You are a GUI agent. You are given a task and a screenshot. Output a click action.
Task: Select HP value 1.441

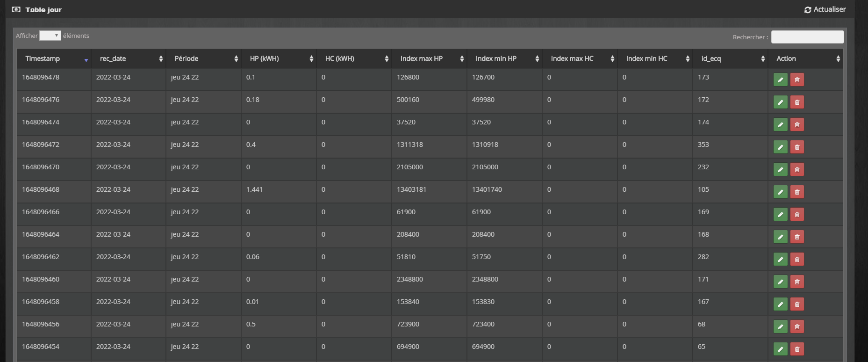(x=254, y=189)
